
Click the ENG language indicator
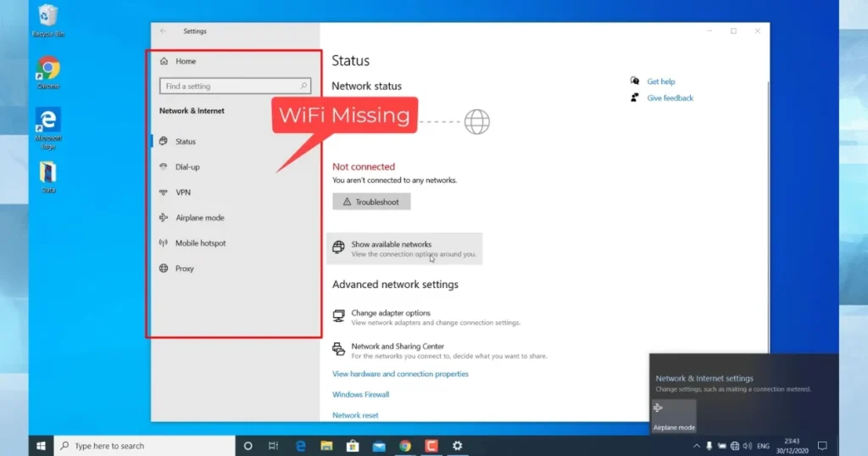(764, 446)
